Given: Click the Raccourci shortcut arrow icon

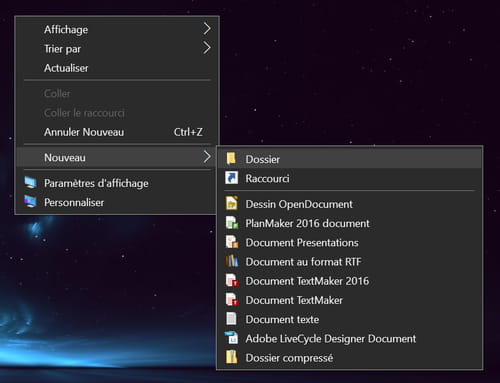Looking at the screenshot, I should (231, 178).
